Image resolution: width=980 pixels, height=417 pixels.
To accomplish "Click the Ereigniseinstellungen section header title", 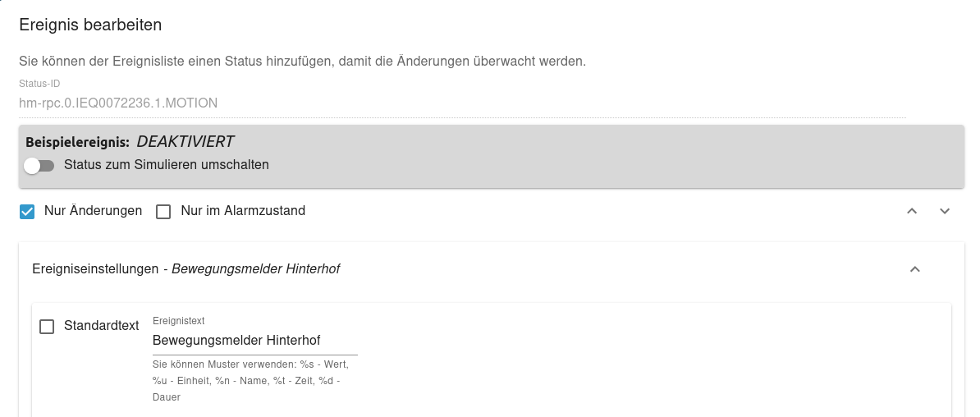I will [x=95, y=269].
